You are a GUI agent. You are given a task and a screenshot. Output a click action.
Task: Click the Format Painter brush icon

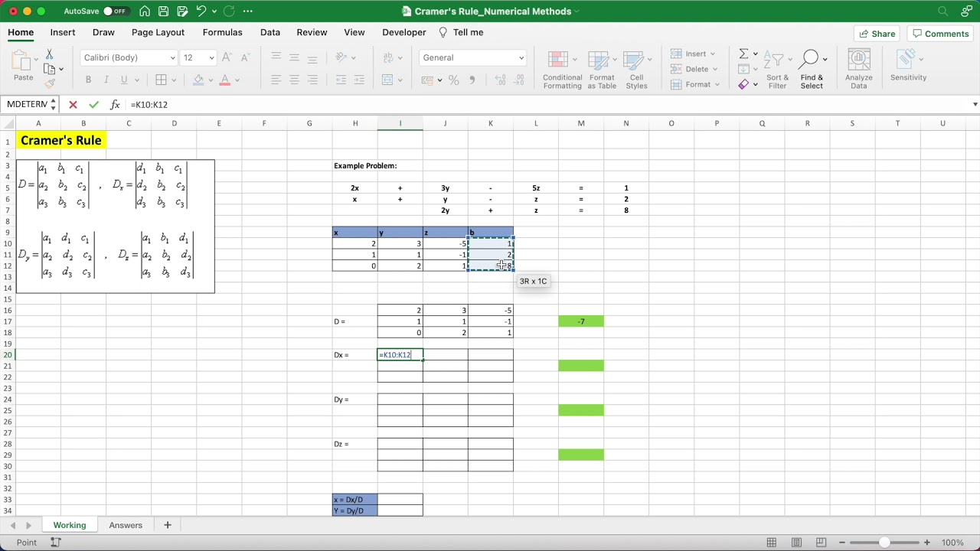coord(50,83)
